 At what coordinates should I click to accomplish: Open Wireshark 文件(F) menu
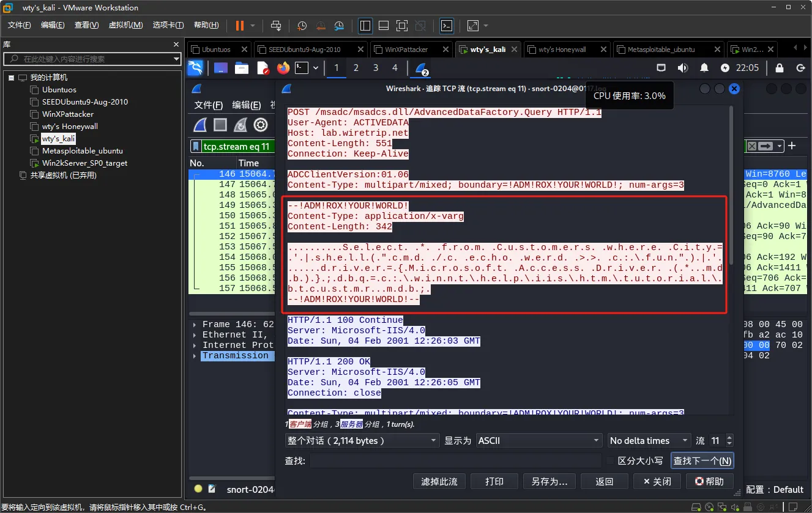click(x=209, y=105)
